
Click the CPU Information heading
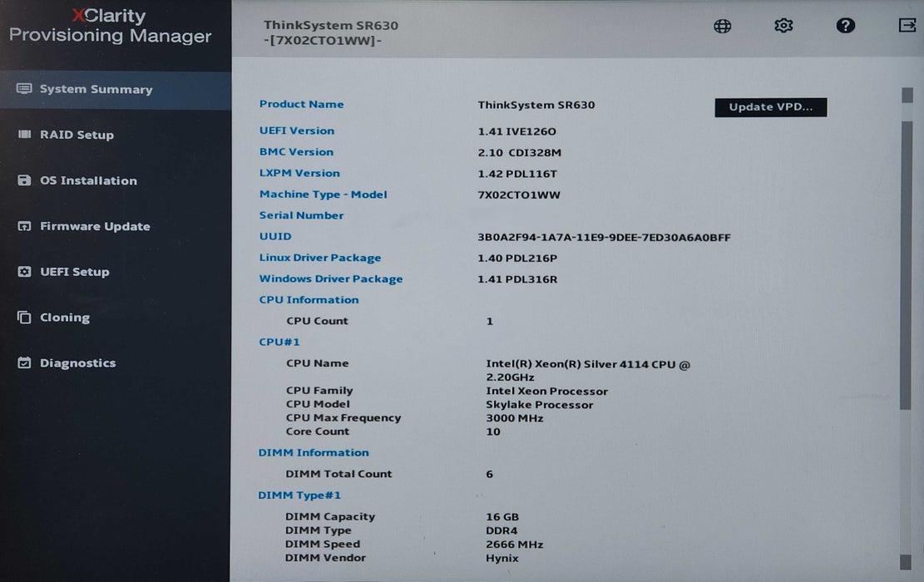(309, 300)
